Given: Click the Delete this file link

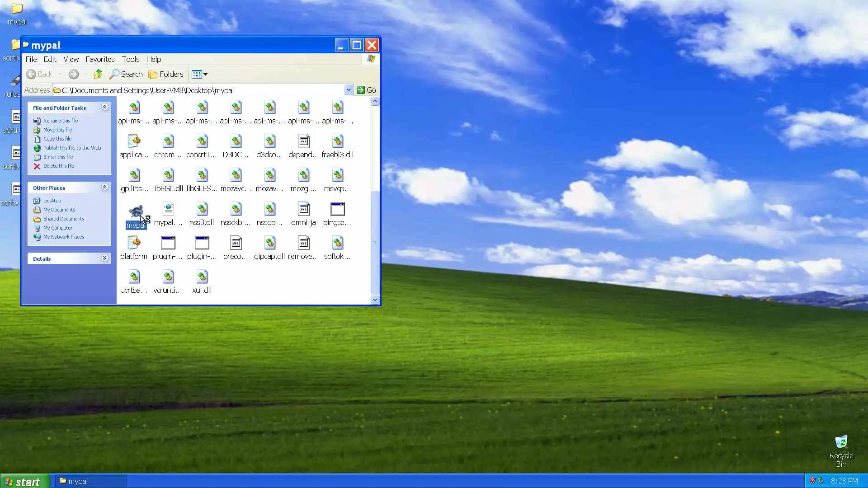Looking at the screenshot, I should pyautogui.click(x=59, y=166).
